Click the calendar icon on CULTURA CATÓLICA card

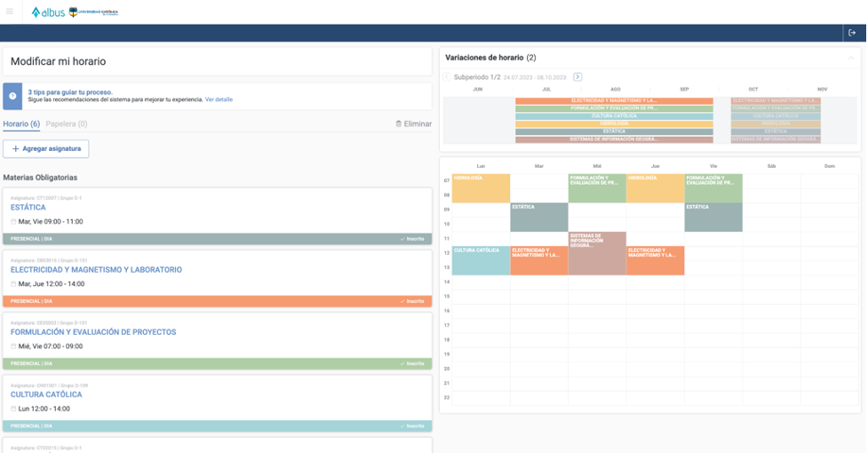[13, 409]
